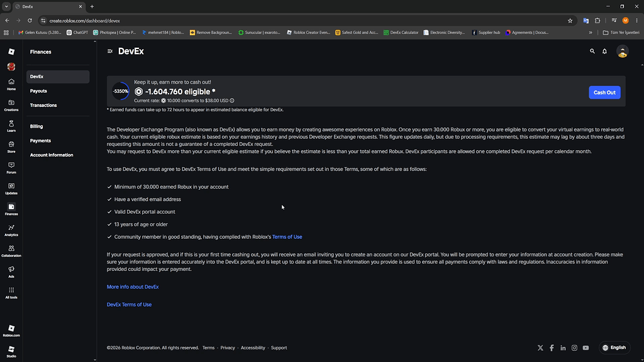Open the footer Terms link
This screenshot has height=362, width=644.
pyautogui.click(x=208, y=348)
